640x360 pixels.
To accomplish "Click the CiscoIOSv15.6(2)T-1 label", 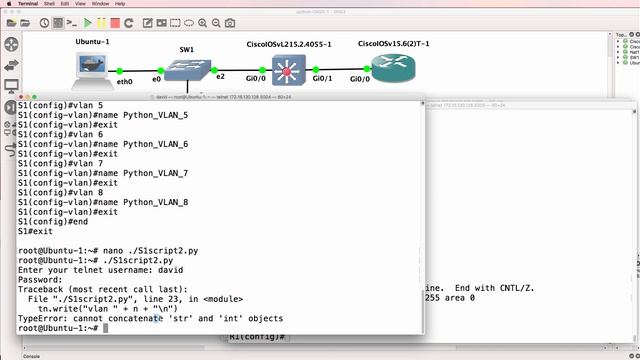I will coord(393,44).
